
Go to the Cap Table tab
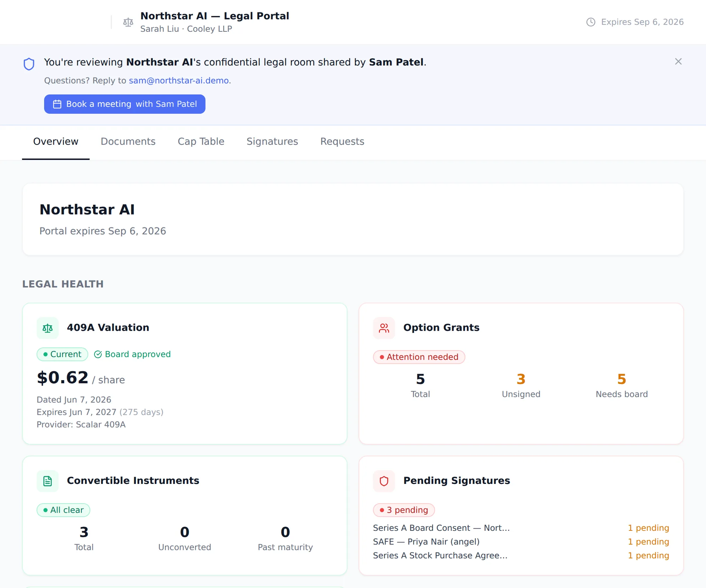[201, 142]
